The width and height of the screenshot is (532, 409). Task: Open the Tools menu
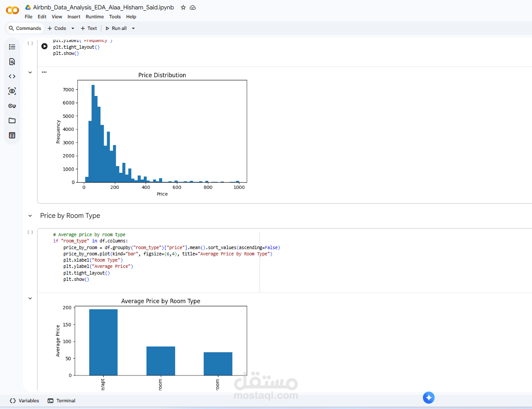coord(115,17)
